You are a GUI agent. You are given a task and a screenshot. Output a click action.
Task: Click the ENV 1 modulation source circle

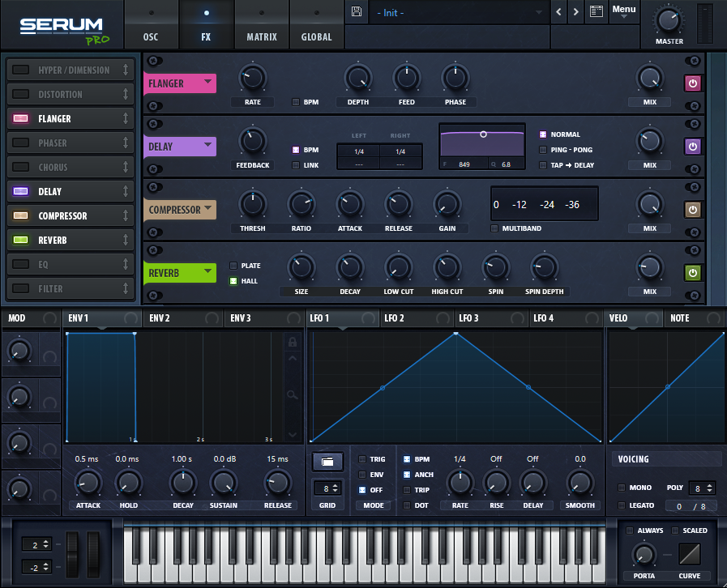(x=130, y=318)
